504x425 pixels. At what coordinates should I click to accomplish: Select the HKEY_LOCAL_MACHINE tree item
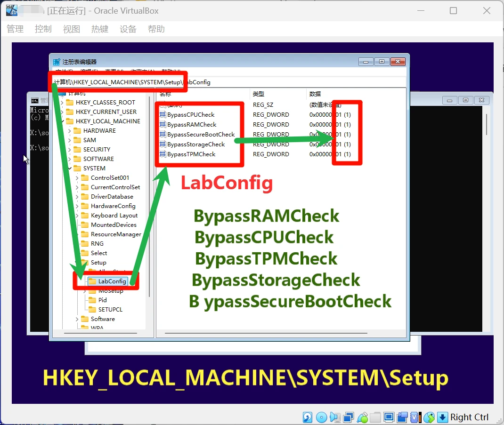click(108, 121)
